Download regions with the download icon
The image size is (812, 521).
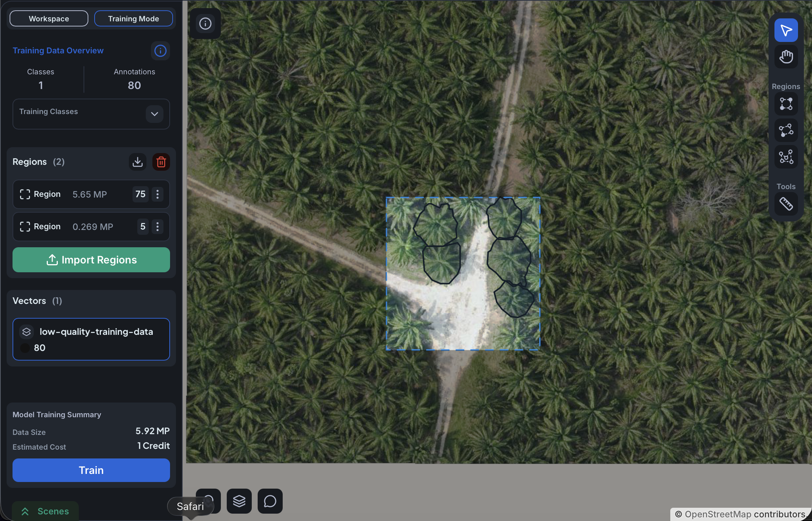click(138, 162)
